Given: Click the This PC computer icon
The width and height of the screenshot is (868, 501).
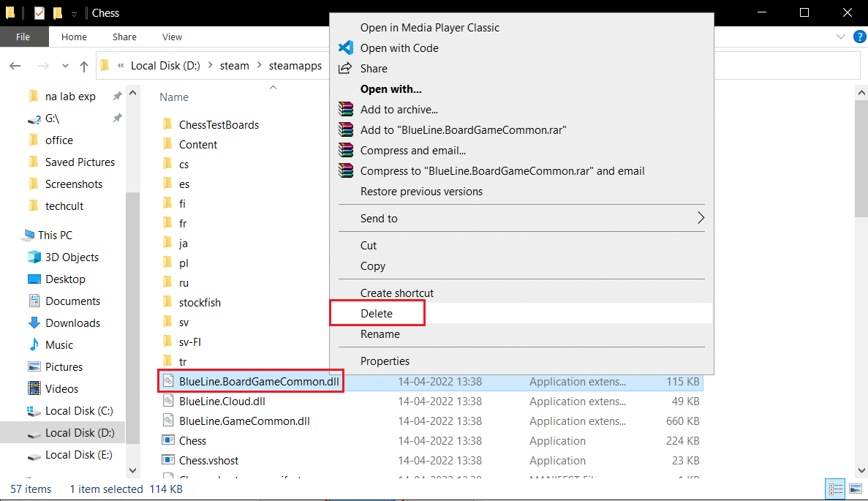Looking at the screenshot, I should [x=29, y=236].
